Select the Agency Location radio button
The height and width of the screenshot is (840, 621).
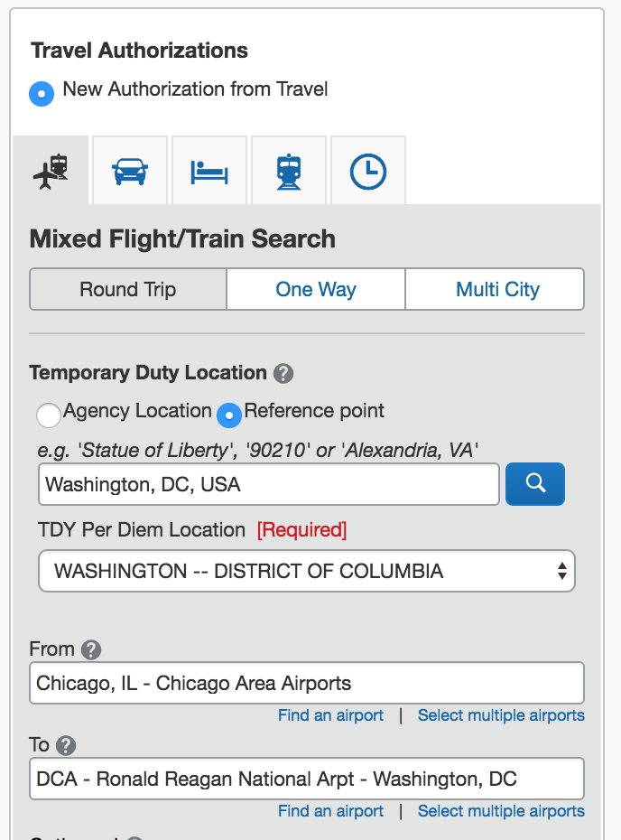pyautogui.click(x=49, y=415)
